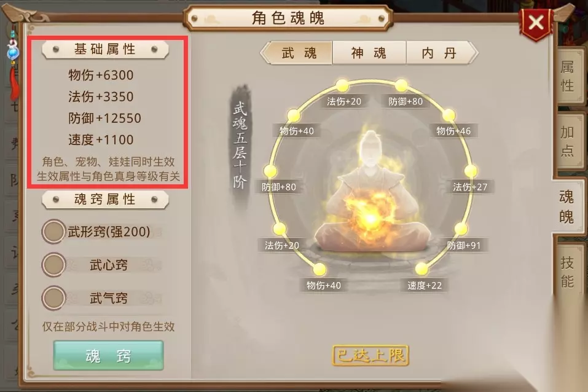
Task: Click the 法伤+20 node at top of ring
Action: click(x=342, y=85)
